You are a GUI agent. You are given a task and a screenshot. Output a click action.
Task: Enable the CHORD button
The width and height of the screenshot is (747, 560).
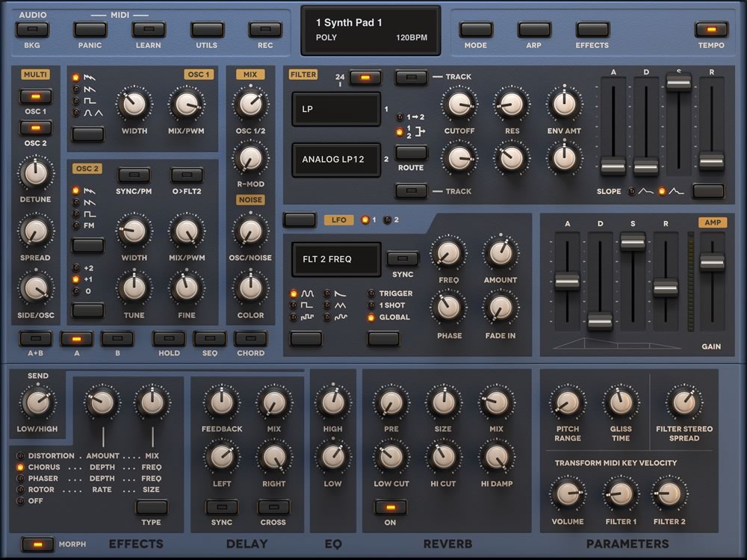(x=250, y=339)
